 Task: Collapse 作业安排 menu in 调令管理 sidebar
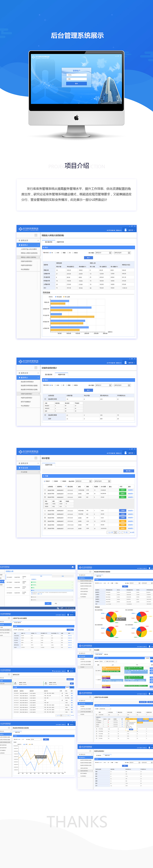(x=28, y=468)
